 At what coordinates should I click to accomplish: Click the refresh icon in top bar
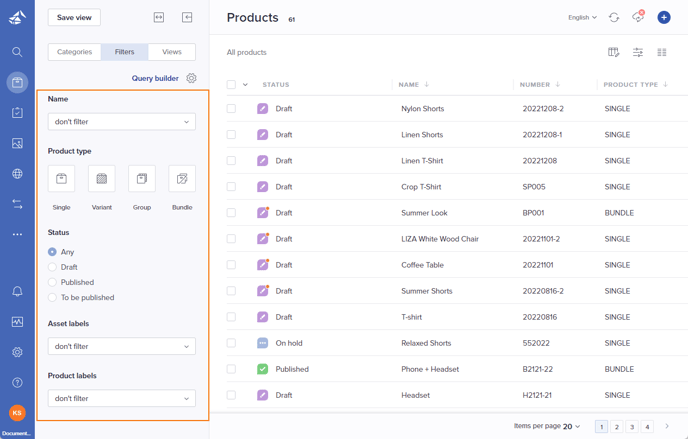click(614, 18)
